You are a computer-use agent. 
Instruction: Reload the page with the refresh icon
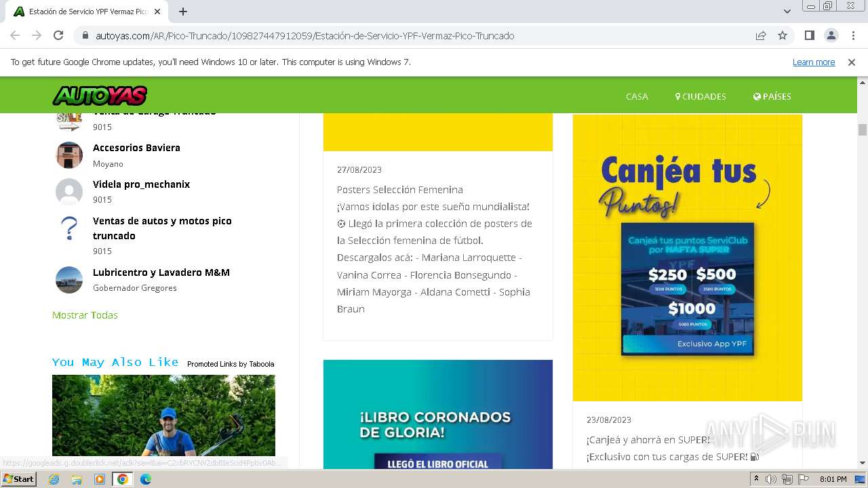[x=58, y=35]
